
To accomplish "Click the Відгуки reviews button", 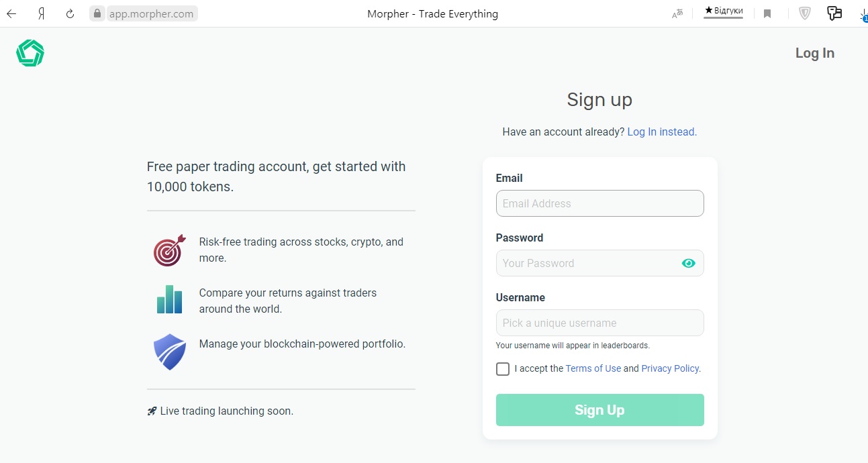I will coord(724,11).
